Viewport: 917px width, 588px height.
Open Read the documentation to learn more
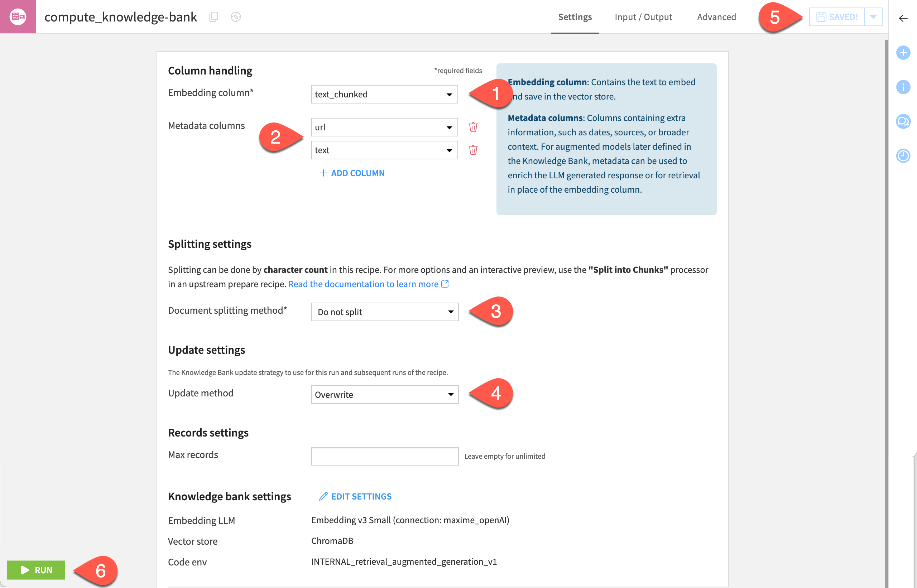369,284
